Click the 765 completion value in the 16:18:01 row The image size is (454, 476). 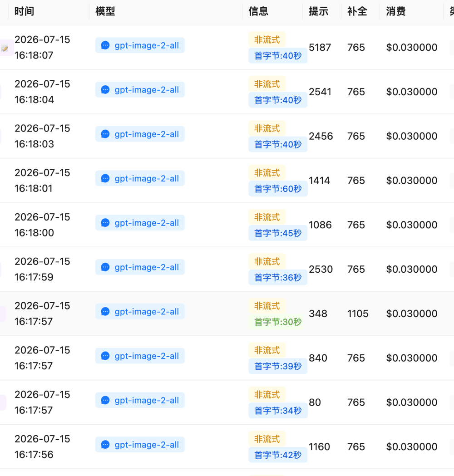[356, 180]
